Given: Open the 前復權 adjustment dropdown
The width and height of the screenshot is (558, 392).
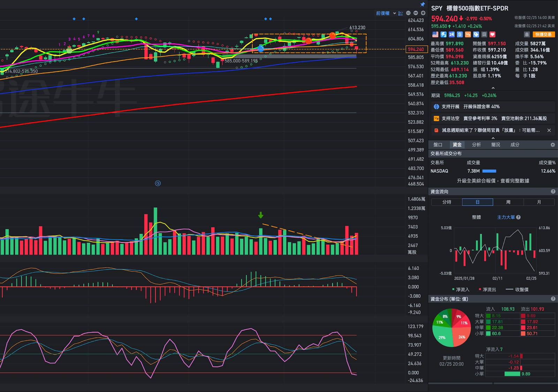Looking at the screenshot, I should click(386, 13).
